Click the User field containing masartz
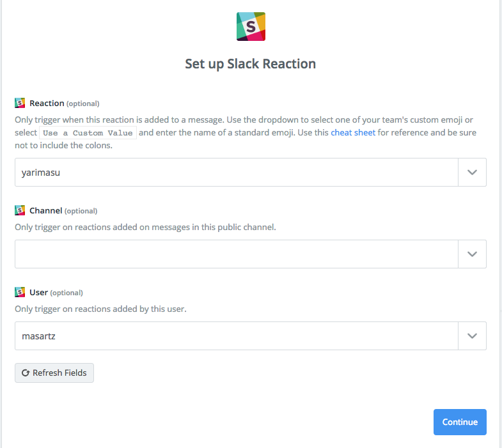The width and height of the screenshot is (502, 448). click(x=236, y=336)
